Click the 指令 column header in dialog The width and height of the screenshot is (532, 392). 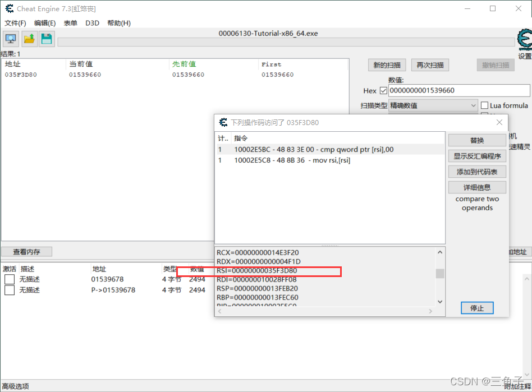[x=241, y=138]
